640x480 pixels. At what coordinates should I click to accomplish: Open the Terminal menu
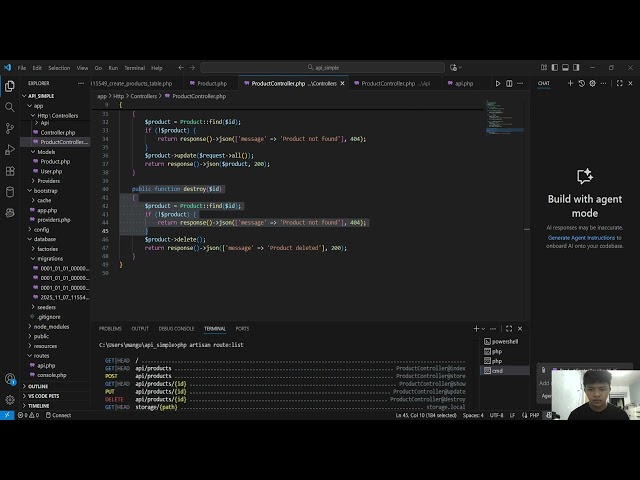134,68
